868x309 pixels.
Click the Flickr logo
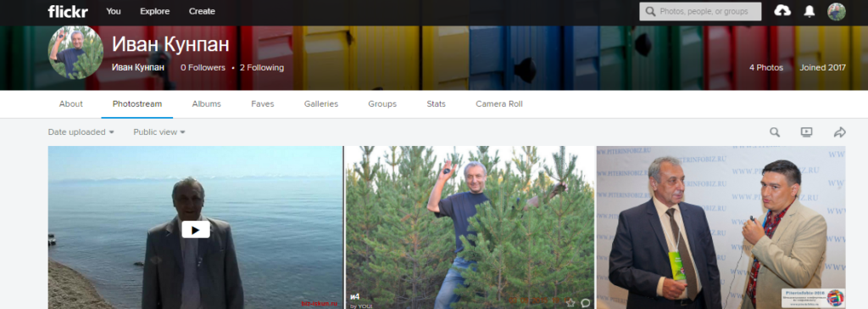[68, 12]
